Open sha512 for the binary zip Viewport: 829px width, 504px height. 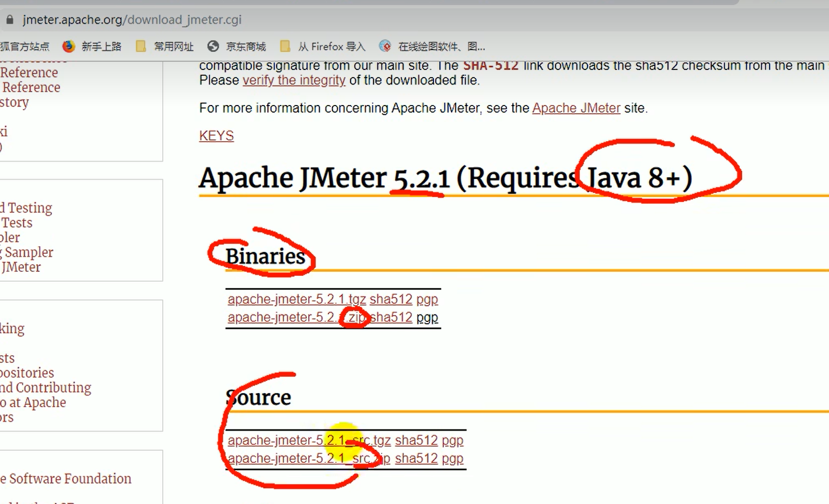click(x=391, y=317)
